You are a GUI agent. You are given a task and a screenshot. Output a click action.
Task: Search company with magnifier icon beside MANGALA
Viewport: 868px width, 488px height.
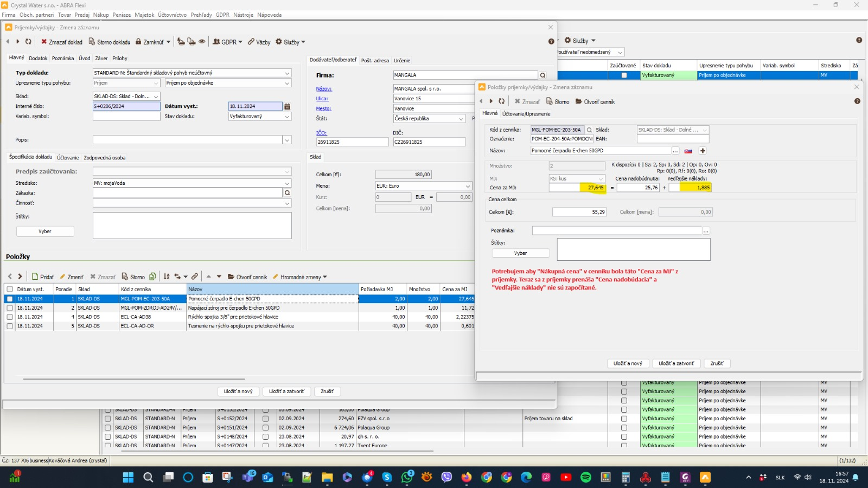[542, 75]
